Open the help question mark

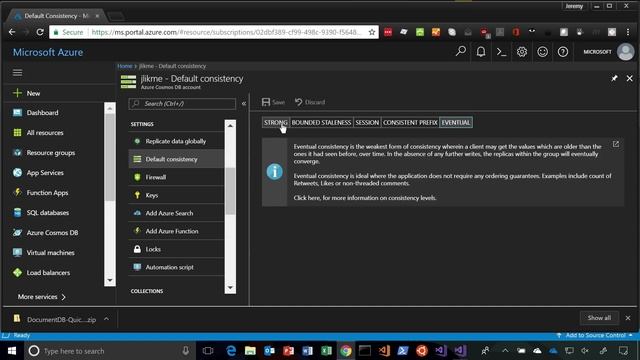[x=563, y=52]
